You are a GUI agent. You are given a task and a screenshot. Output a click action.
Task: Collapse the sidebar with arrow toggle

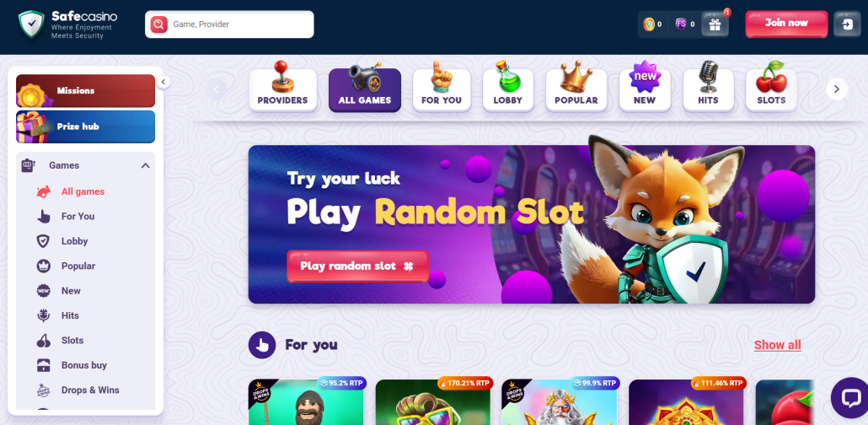163,82
